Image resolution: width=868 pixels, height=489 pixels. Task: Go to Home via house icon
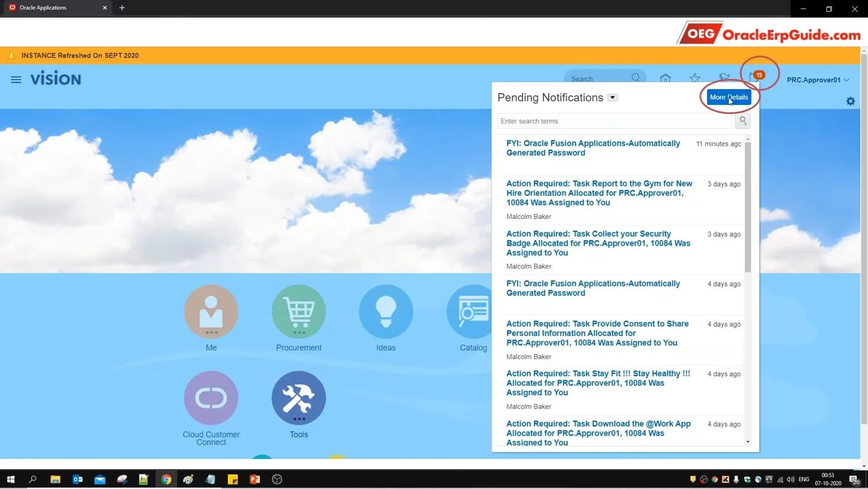665,78
